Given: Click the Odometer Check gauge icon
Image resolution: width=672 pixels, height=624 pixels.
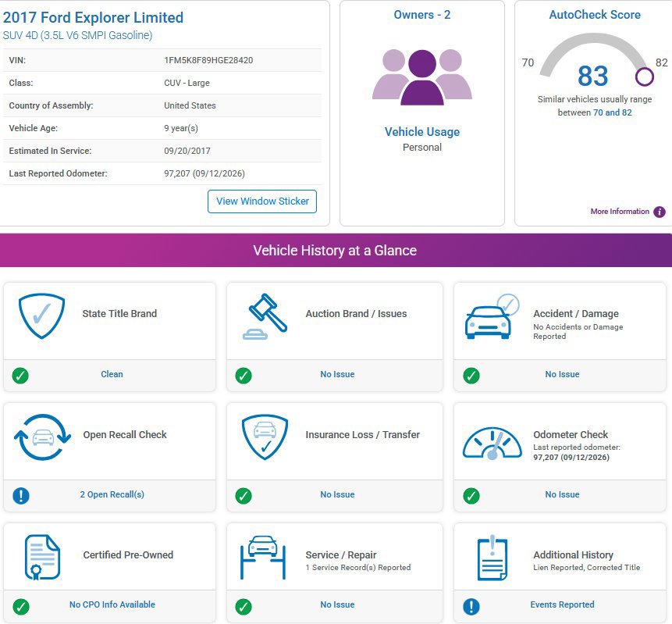Looking at the screenshot, I should [492, 443].
